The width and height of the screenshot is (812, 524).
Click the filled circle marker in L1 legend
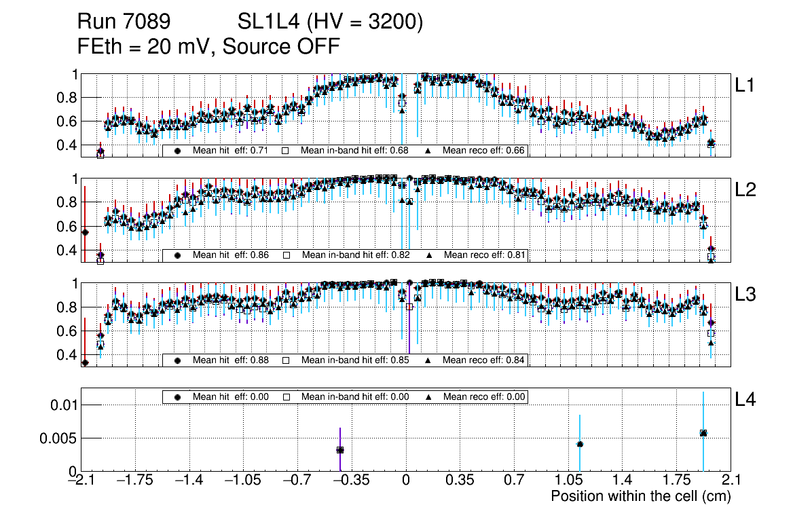tap(178, 151)
